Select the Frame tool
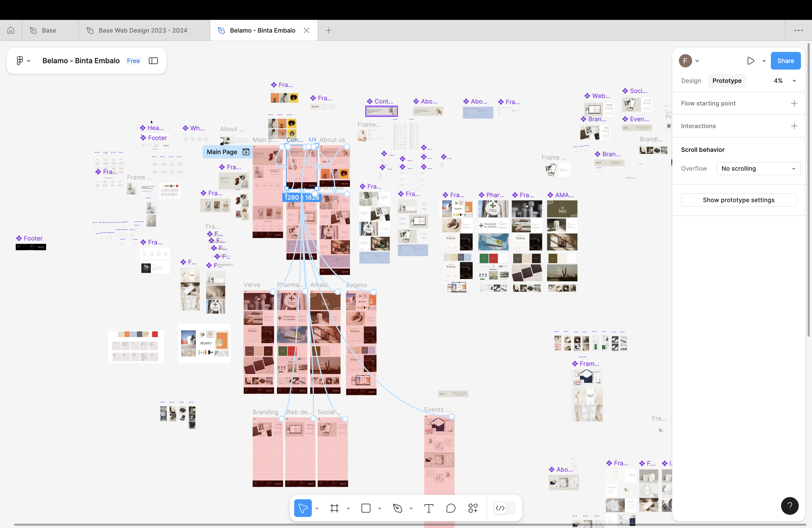Screen dimensions: 812x528 tap(334, 508)
